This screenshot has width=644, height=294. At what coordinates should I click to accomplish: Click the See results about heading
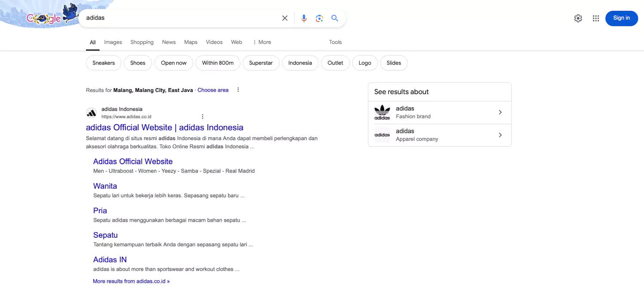pos(401,92)
